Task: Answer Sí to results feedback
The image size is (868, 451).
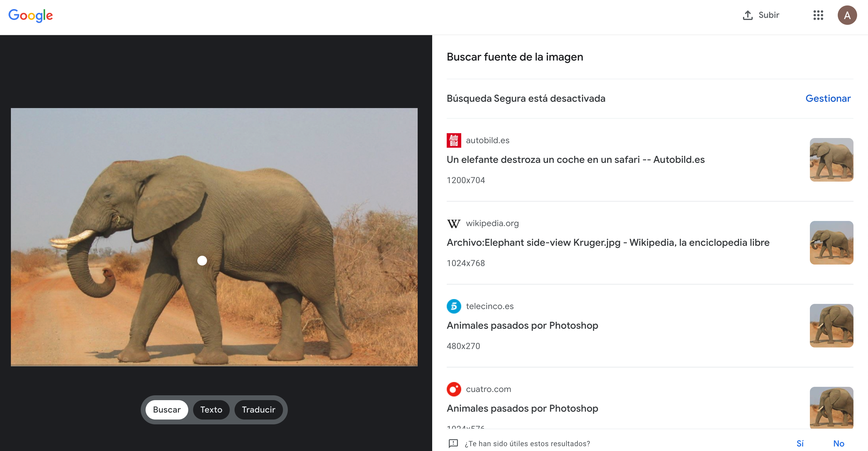Action: tap(800, 443)
